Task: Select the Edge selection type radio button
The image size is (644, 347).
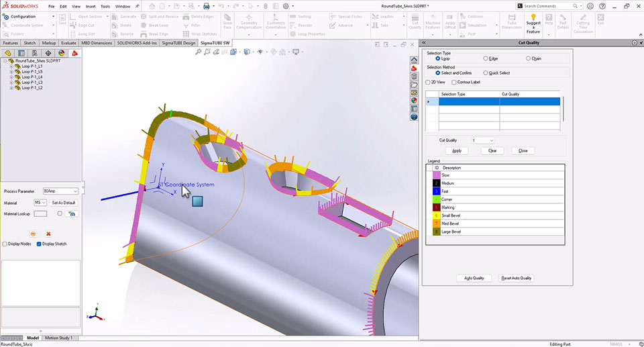Action: (486, 58)
